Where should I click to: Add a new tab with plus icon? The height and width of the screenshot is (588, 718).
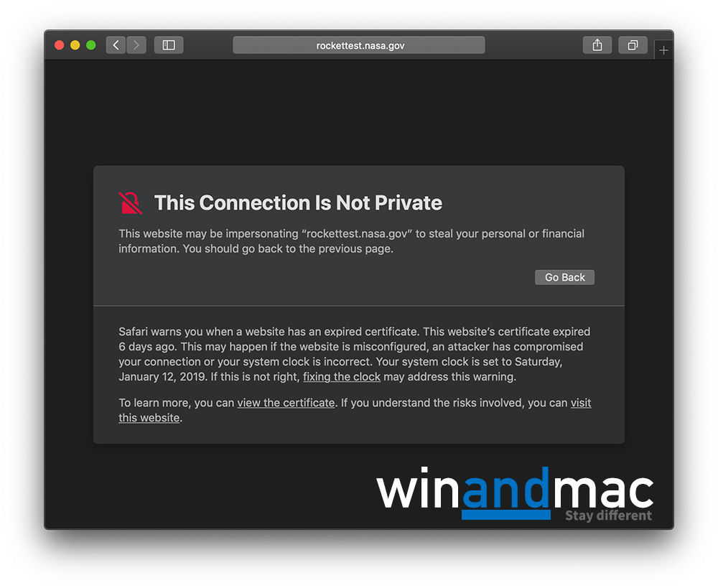point(663,50)
